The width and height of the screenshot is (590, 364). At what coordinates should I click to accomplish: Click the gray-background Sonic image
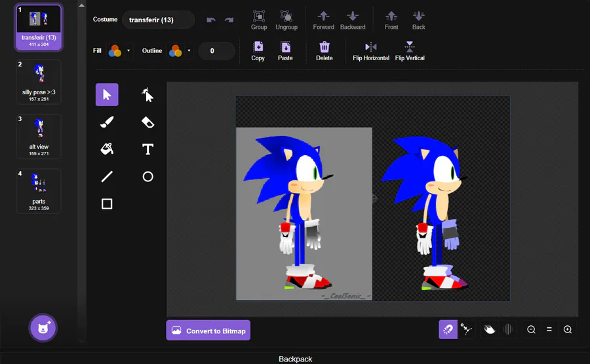point(304,213)
